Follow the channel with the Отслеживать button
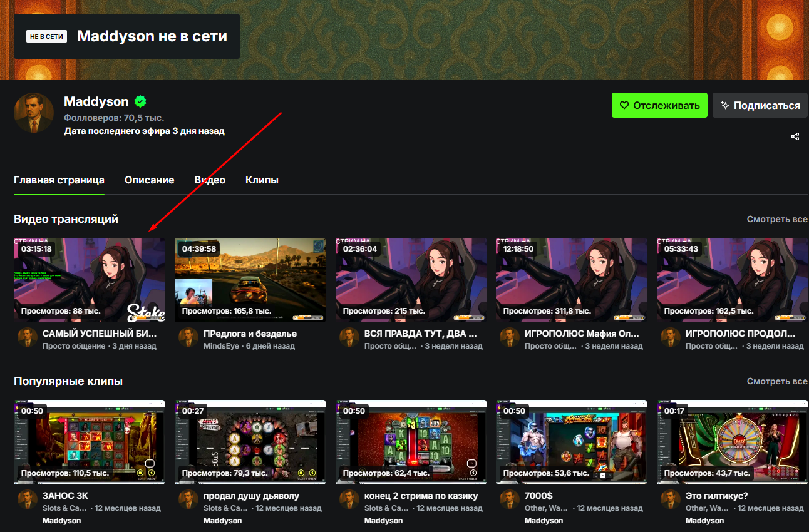Image resolution: width=809 pixels, height=532 pixels. point(659,105)
